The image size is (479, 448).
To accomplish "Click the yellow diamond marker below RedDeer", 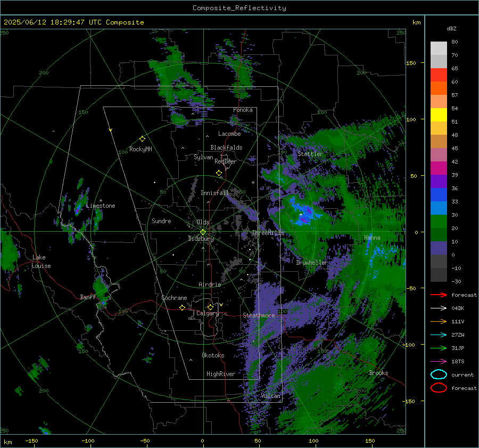I will [219, 173].
